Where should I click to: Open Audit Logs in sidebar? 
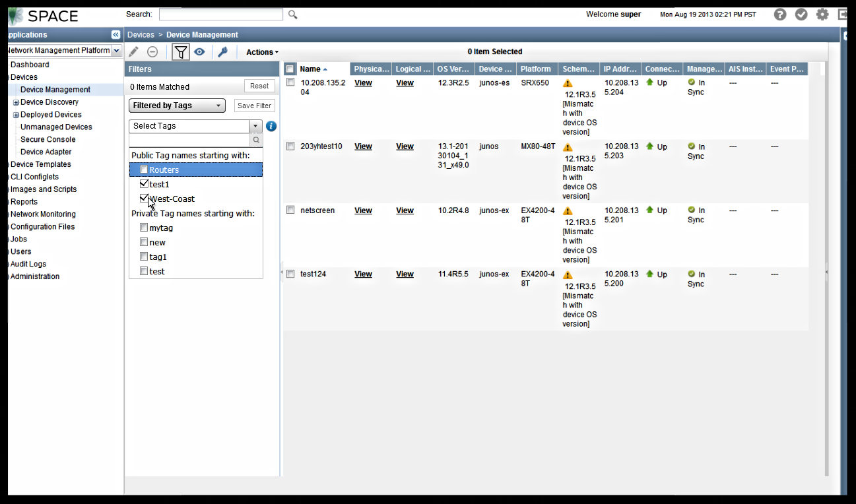click(28, 264)
